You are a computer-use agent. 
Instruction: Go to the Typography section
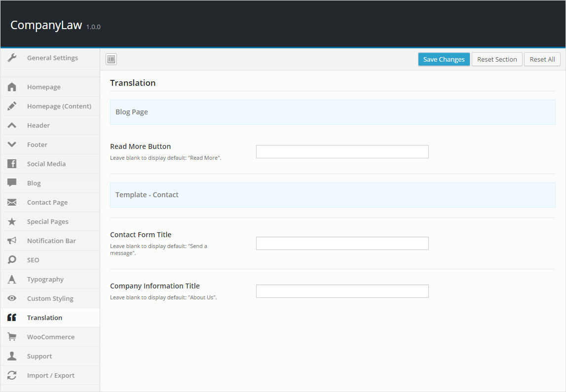point(45,279)
